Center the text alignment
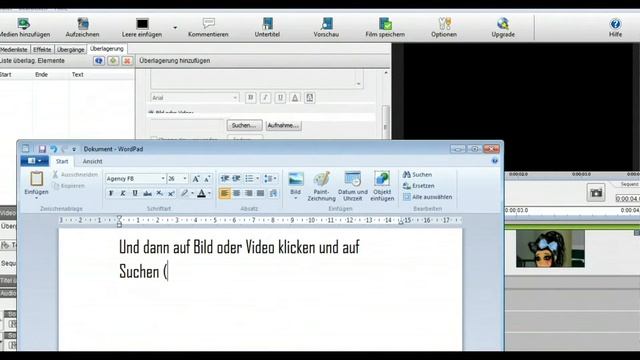The image size is (640, 360). 237,193
